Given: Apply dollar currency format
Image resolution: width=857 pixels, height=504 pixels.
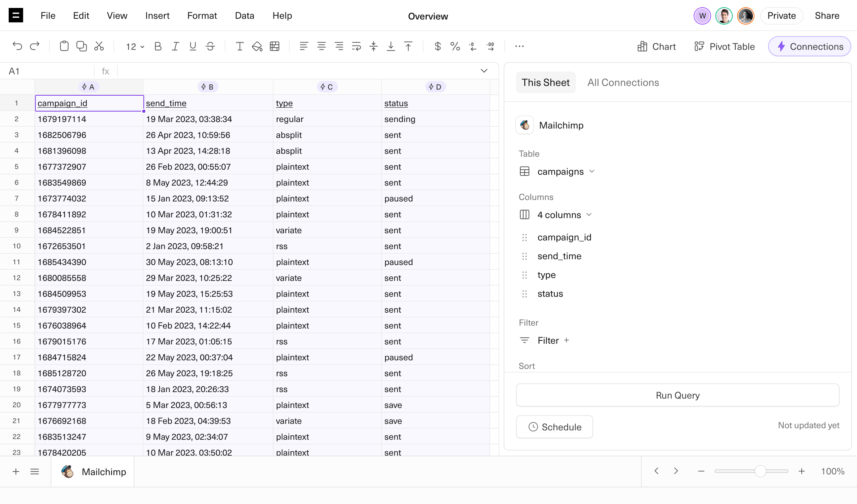Looking at the screenshot, I should tap(438, 46).
